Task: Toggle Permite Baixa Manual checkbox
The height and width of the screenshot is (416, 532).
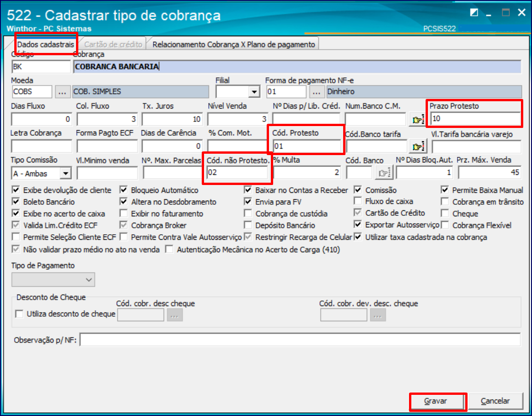Action: (445, 190)
